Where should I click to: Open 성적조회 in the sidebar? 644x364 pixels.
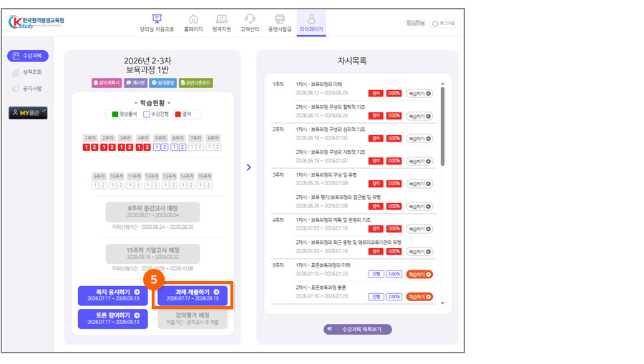click(x=27, y=72)
